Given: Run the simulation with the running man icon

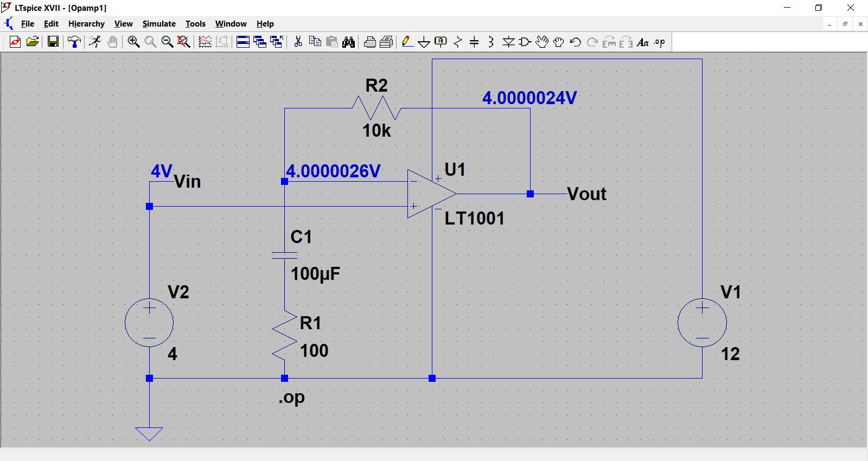Looking at the screenshot, I should pyautogui.click(x=95, y=42).
